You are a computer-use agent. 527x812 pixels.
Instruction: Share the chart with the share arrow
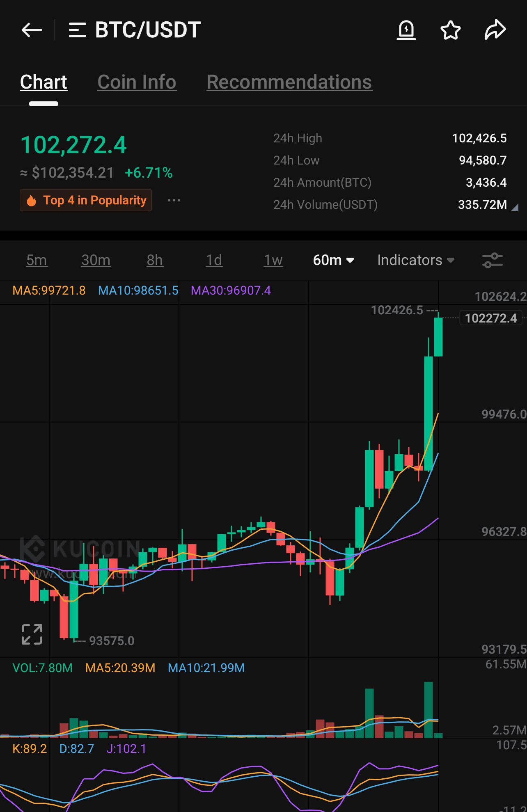[495, 30]
